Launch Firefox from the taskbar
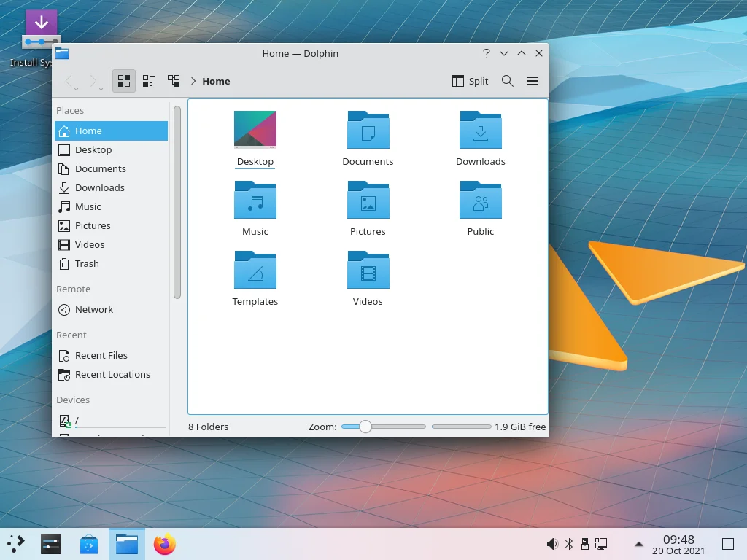This screenshot has height=560, width=747. 165,544
